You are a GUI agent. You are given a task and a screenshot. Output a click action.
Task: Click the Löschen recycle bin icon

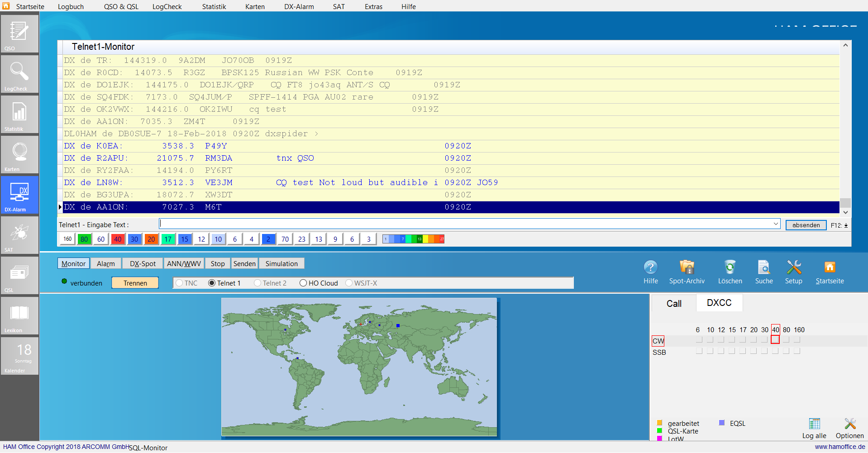tap(730, 267)
